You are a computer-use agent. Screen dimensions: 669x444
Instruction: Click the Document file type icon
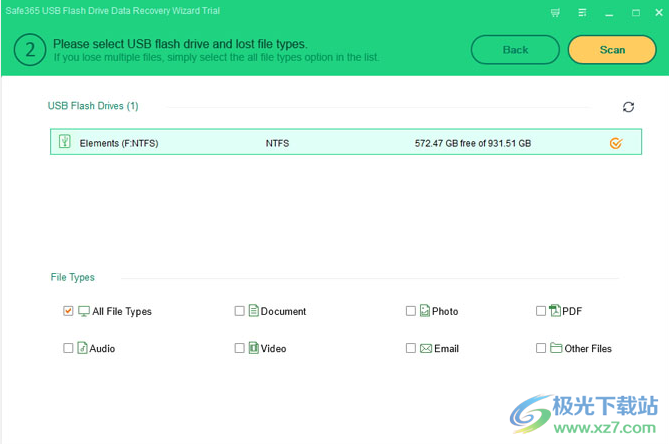coord(254,311)
